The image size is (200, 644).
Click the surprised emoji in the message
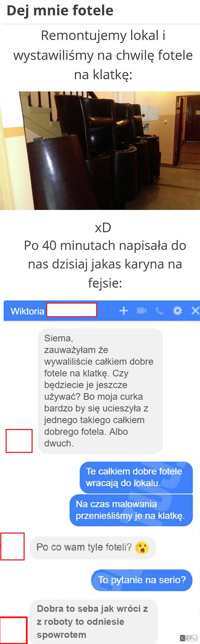(x=142, y=548)
